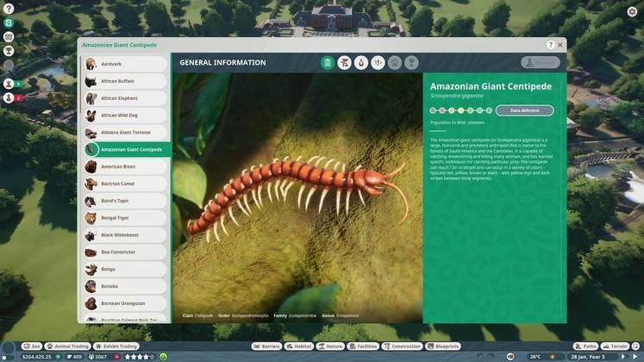Click the guest count 1067 indicator
Screen dimensions: 644x362
[97, 357]
